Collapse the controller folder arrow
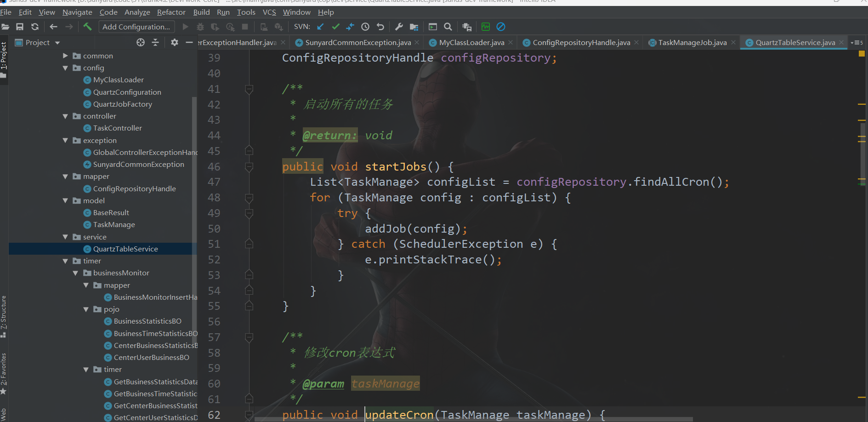Image resolution: width=868 pixels, height=422 pixels. pos(65,116)
